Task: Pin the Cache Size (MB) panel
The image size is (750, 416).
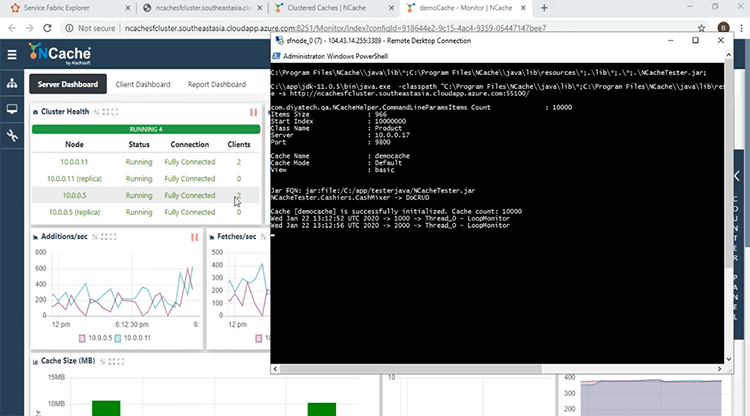Action: (103, 361)
